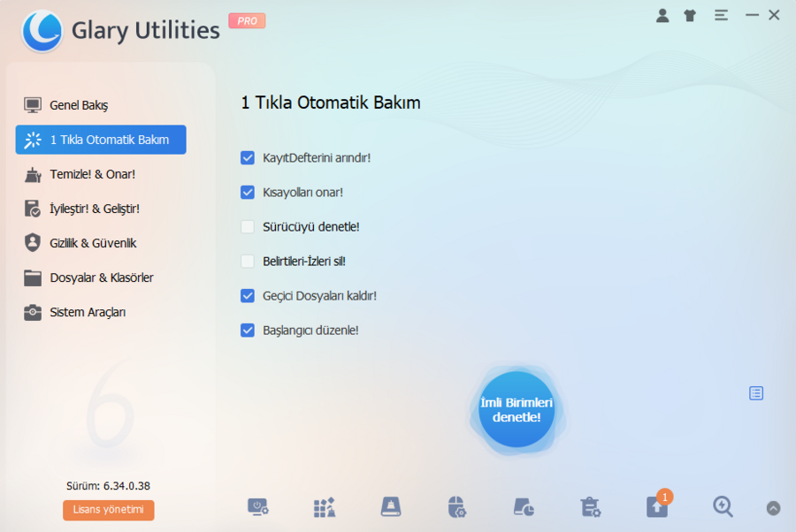This screenshot has width=796, height=532.
Task: Open Lisans yönetimi license management
Action: point(108,510)
